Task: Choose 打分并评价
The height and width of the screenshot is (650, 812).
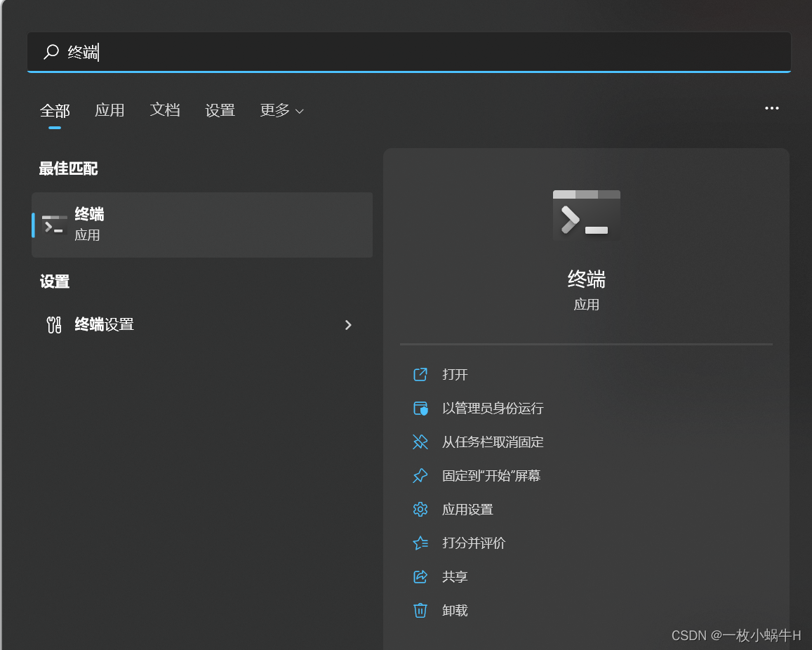Action: pos(474,543)
